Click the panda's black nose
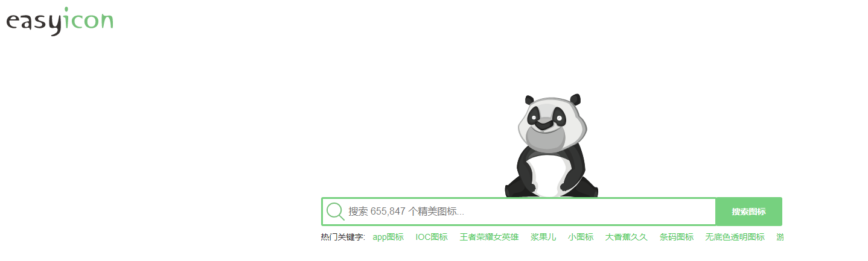 pos(544,125)
